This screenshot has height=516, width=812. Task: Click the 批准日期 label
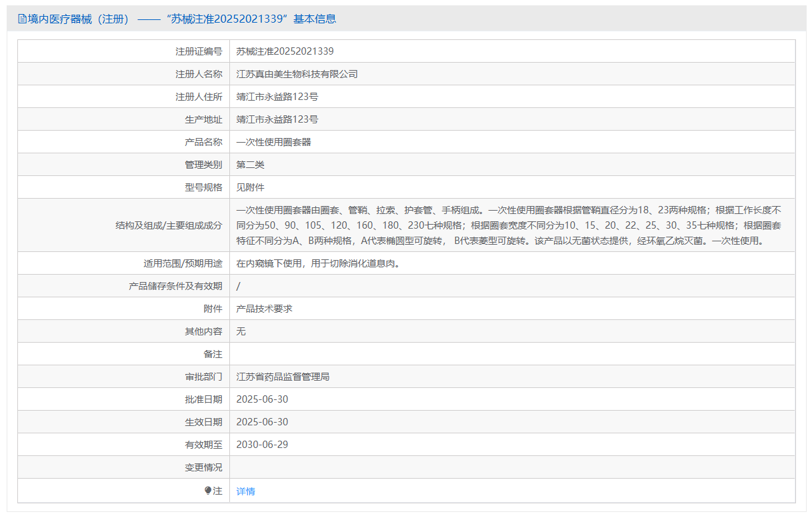click(203, 399)
